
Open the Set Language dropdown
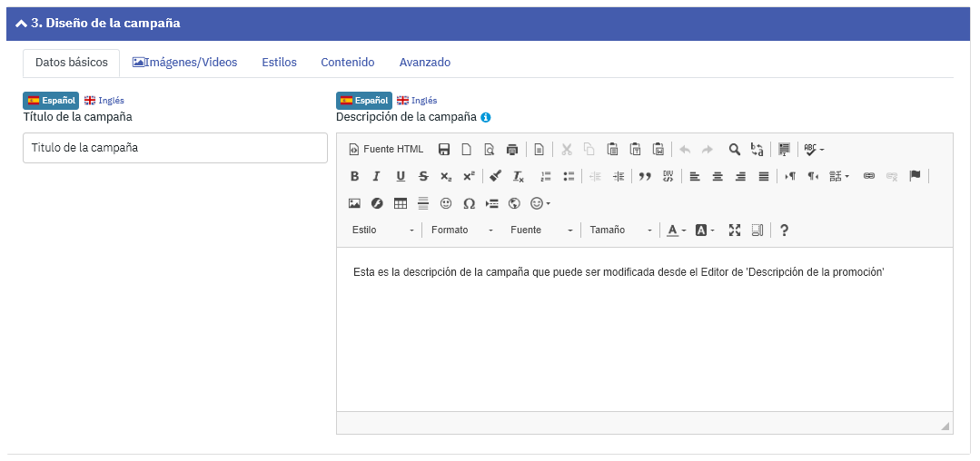click(838, 176)
